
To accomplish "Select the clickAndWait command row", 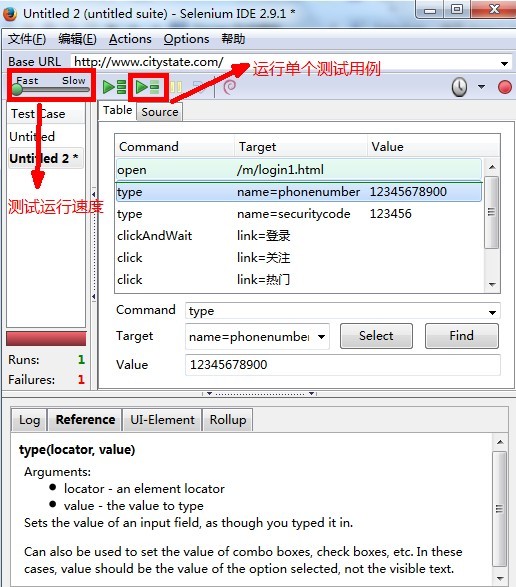I will point(299,236).
